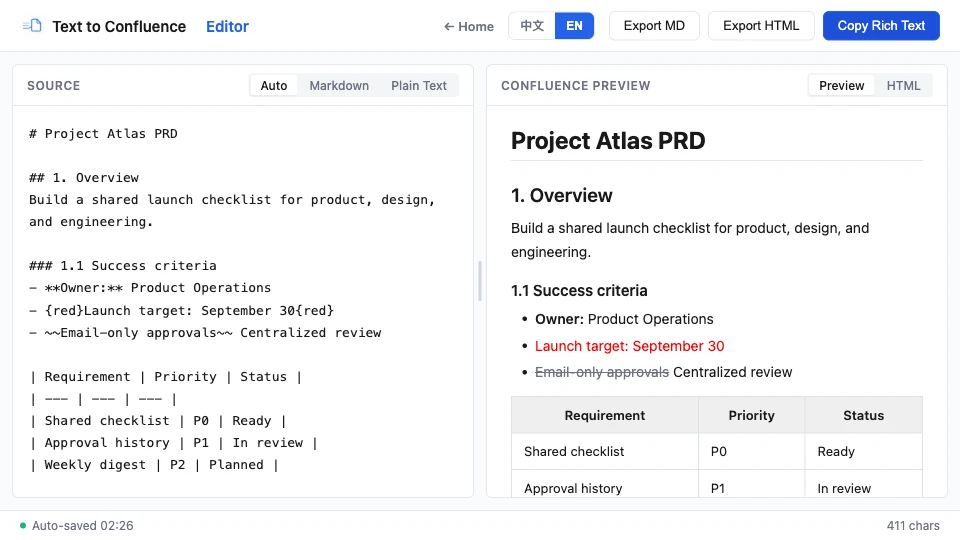Click source line '~~Email-only approvals~~ Centralized review'
Screen dimensions: 960x540
[x=205, y=332]
